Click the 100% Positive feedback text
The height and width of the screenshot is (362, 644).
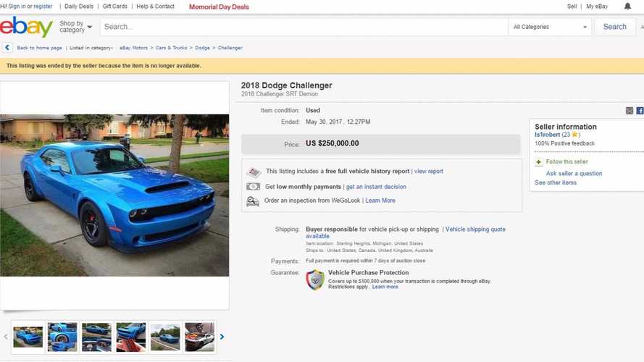(565, 143)
